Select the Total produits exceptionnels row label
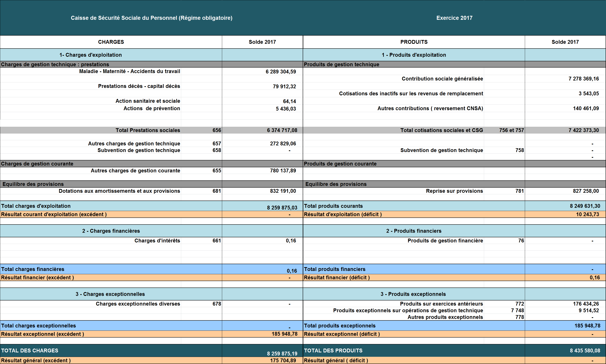 pos(340,326)
